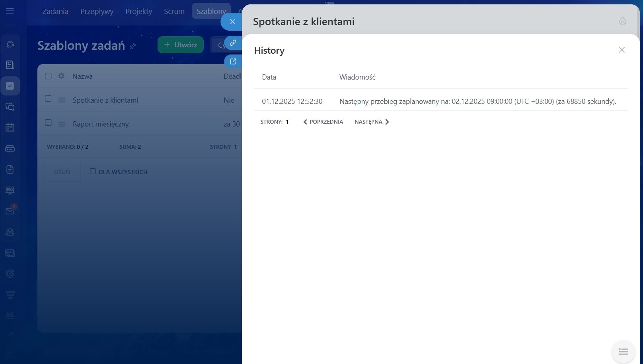This screenshot has height=364, width=643.
Task: Open the funnel sidebar icon
Action: (x=10, y=294)
